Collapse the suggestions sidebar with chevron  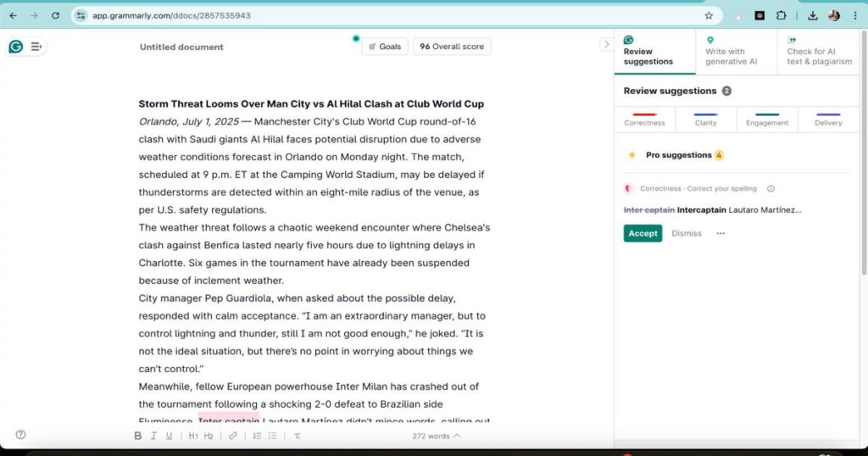[606, 44]
